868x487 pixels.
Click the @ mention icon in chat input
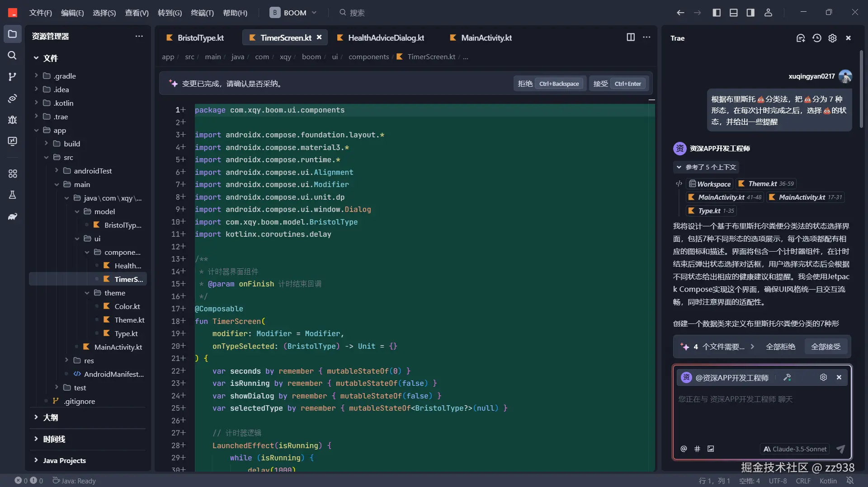(x=684, y=449)
